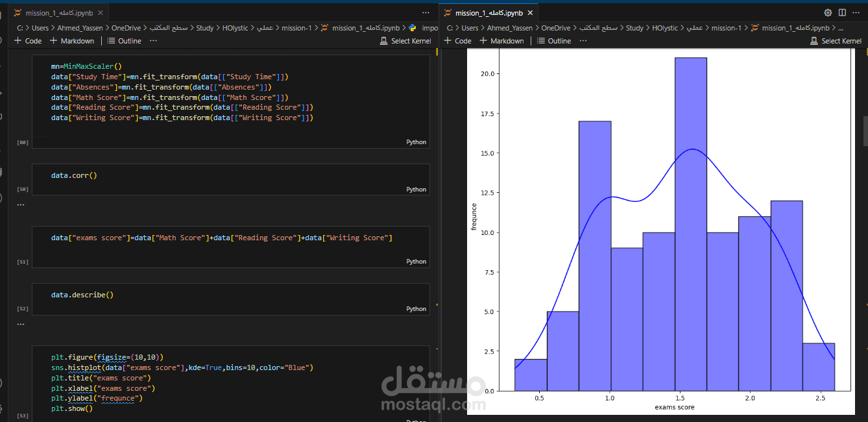868x422 pixels.
Task: Click the data["Writing Score"] transform line
Action: click(182, 118)
